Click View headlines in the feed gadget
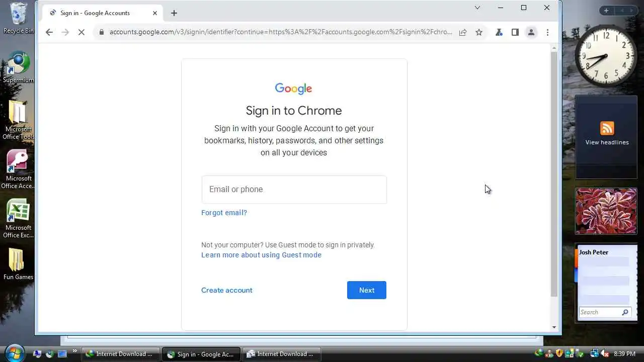 [x=607, y=142]
